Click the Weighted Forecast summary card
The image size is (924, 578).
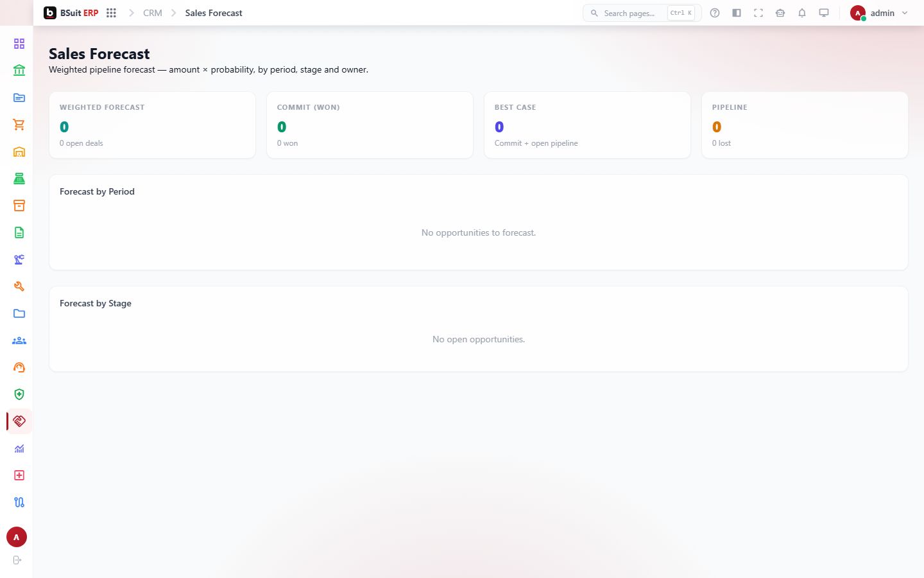pyautogui.click(x=152, y=125)
